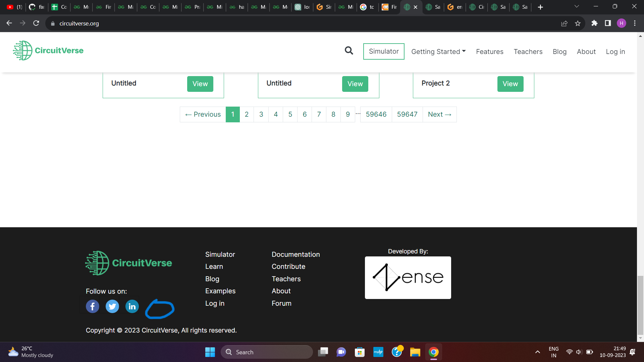644x362 pixels.
Task: Reload the page using refresh icon
Action: pos(36,23)
